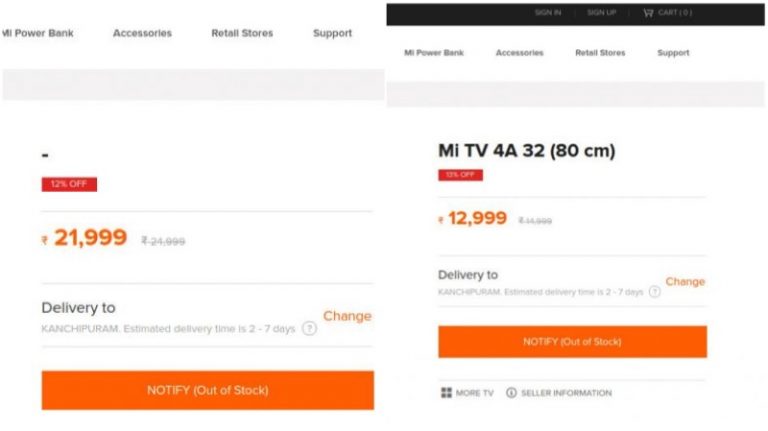768x431 pixels.
Task: Click the Seller Information info icon
Action: [511, 393]
